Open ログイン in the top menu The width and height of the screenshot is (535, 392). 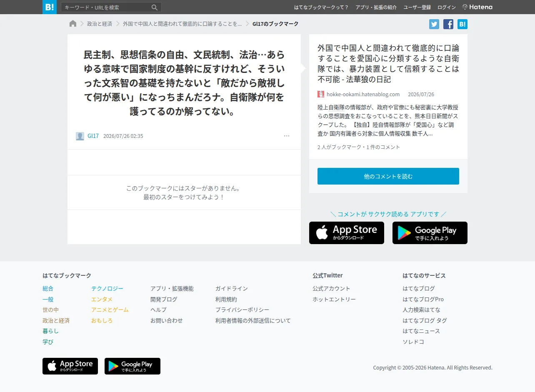tap(447, 7)
